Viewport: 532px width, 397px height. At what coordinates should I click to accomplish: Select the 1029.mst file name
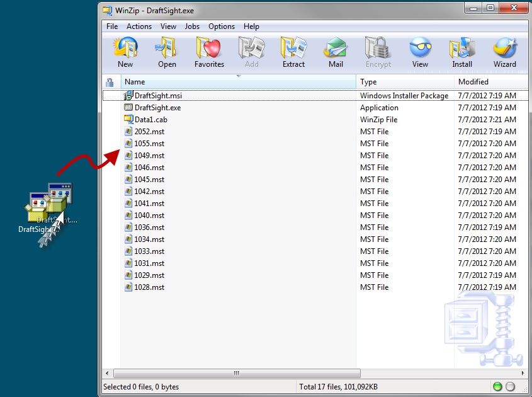coord(149,275)
